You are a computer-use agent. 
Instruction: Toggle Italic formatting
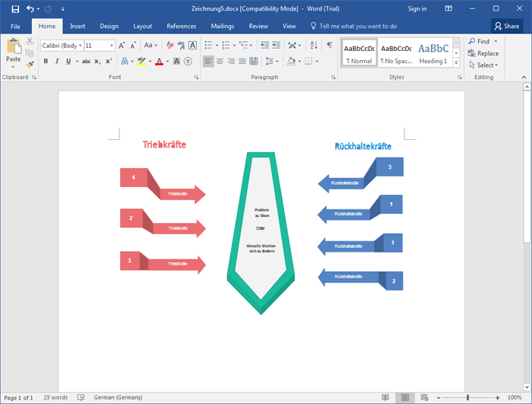58,61
